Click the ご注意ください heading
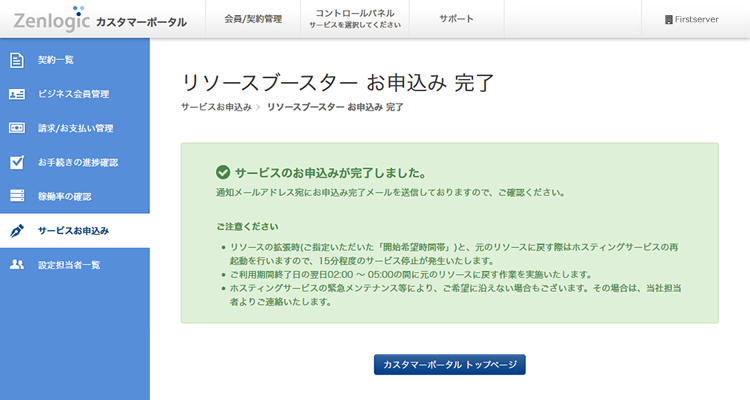 click(x=247, y=226)
